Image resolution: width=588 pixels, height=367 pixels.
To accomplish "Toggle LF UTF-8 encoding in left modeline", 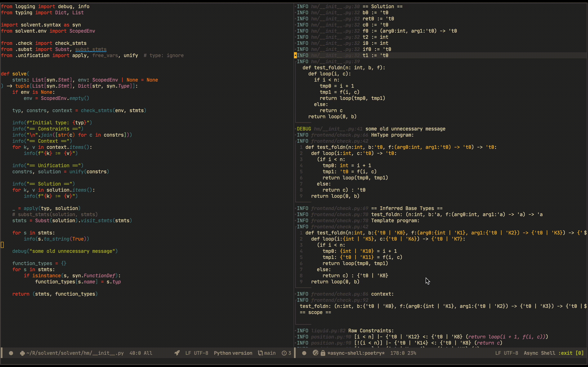I will [x=197, y=353].
